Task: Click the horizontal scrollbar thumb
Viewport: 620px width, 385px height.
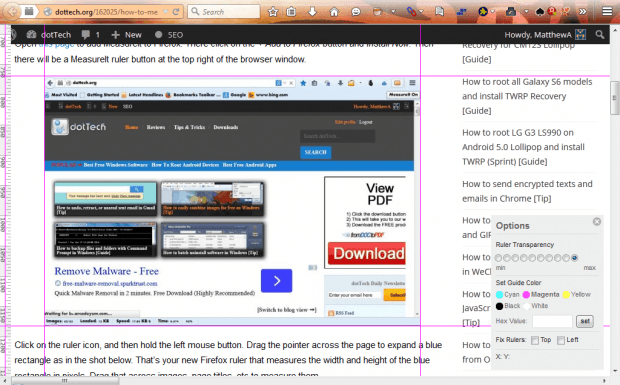Action: [x=65, y=381]
